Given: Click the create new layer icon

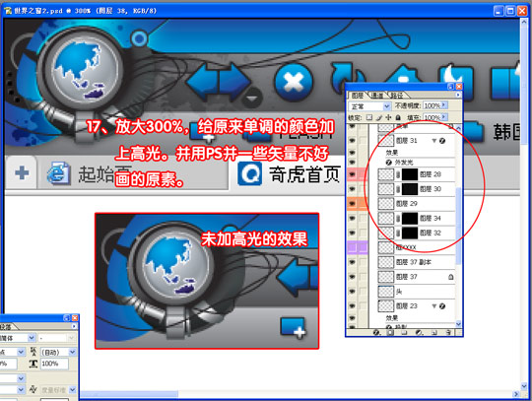Looking at the screenshot, I should [x=433, y=332].
